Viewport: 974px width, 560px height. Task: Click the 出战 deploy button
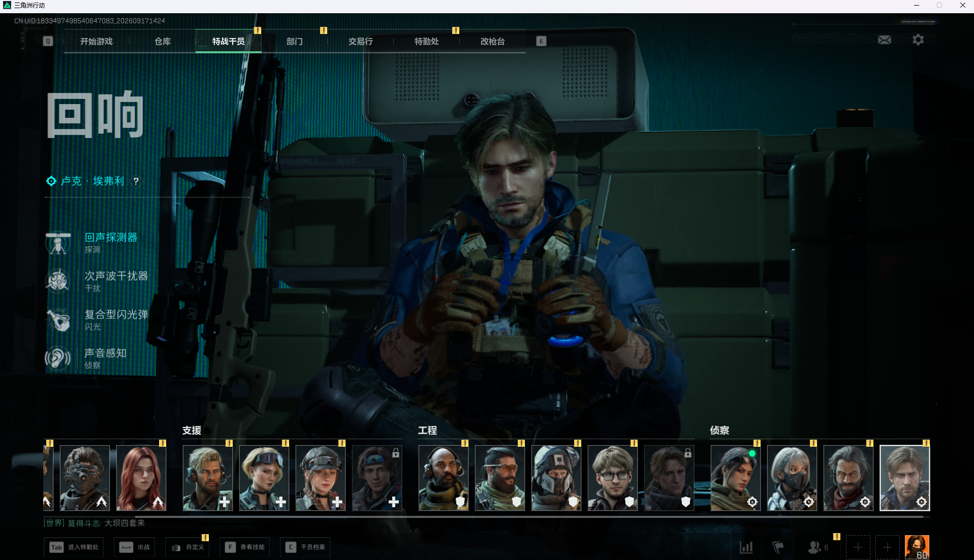pyautogui.click(x=135, y=547)
